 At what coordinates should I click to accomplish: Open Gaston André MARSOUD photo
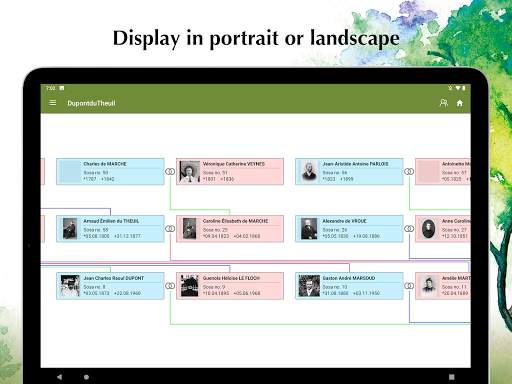(309, 286)
